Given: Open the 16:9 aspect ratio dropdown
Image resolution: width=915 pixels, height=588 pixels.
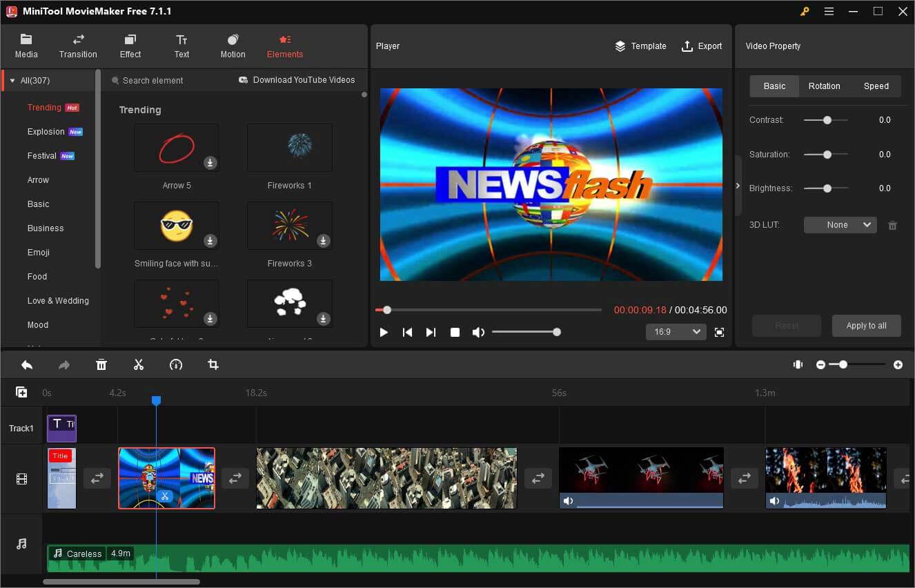Looking at the screenshot, I should click(x=676, y=332).
